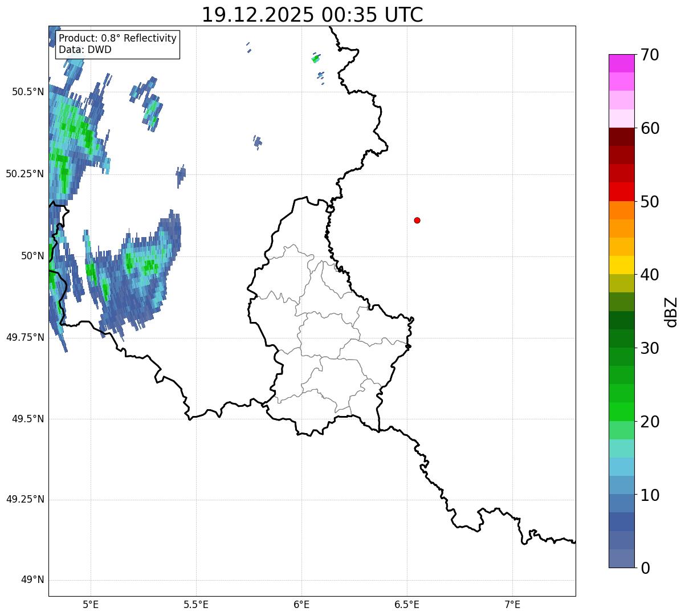The height and width of the screenshot is (616, 685).
Task: Pick the orange swatch just below 50
Action: click(x=622, y=210)
